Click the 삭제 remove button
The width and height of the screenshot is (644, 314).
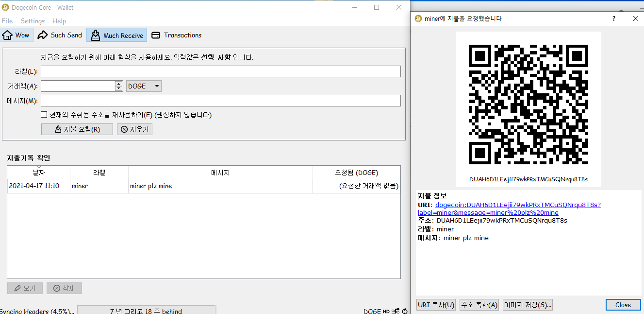coord(64,288)
